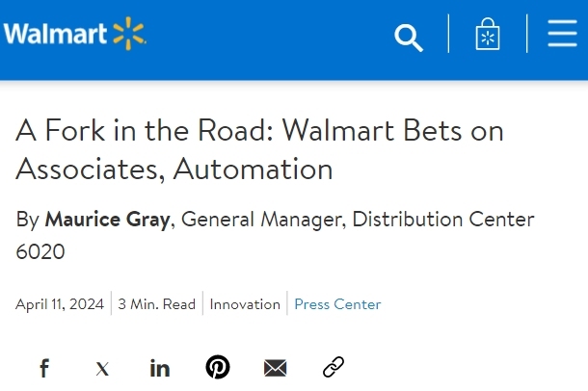Select the Innovation category label
This screenshot has height=391, width=588.
pyautogui.click(x=245, y=304)
